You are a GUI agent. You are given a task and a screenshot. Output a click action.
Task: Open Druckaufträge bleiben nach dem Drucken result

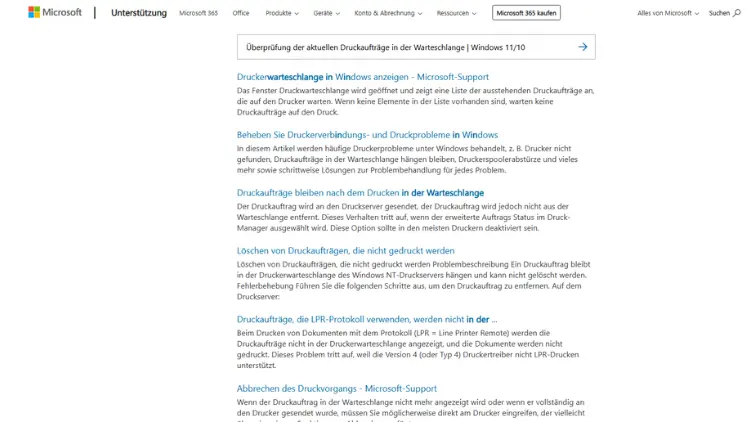[x=360, y=192]
